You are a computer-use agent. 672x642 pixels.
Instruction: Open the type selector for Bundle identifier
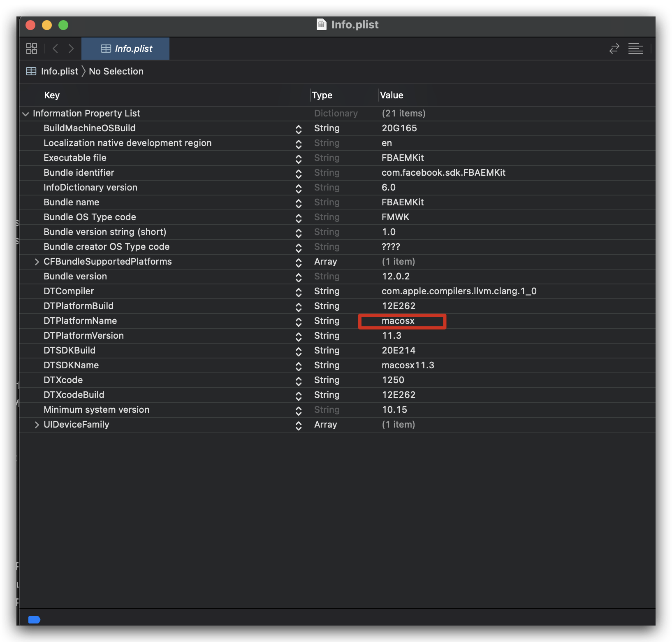click(x=299, y=174)
